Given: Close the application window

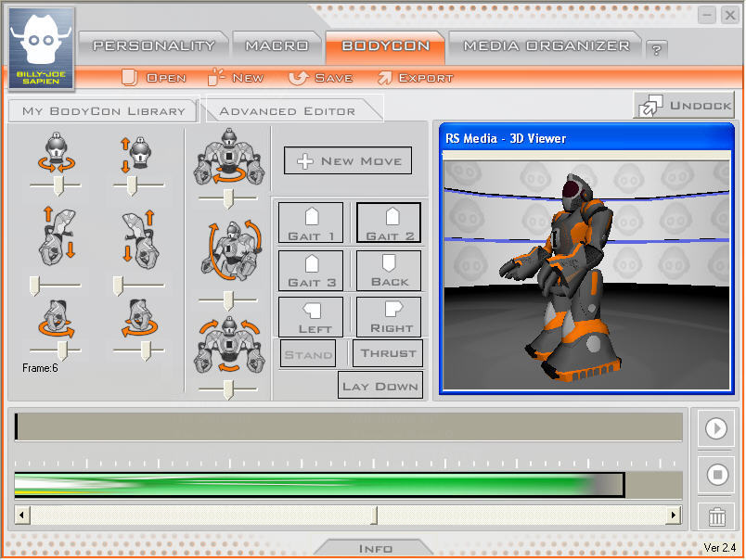Looking at the screenshot, I should coord(730,15).
